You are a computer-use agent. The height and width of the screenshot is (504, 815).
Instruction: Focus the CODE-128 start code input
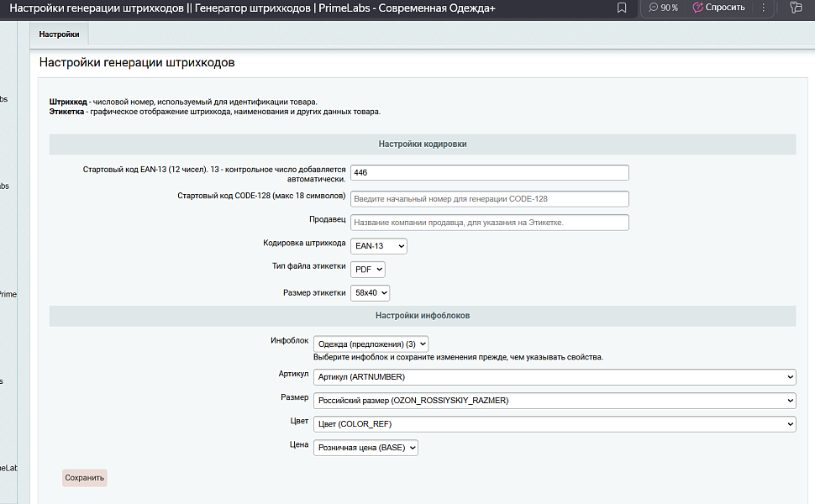coord(489,199)
